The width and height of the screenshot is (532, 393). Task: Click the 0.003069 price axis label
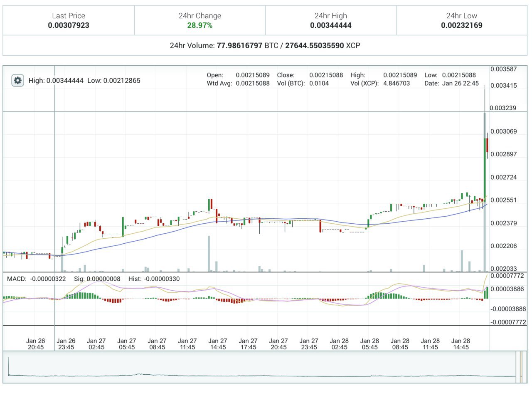(503, 131)
